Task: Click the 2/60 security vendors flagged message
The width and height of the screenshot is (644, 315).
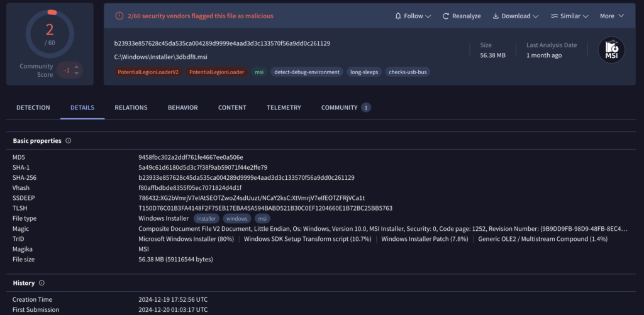Action: pos(201,16)
